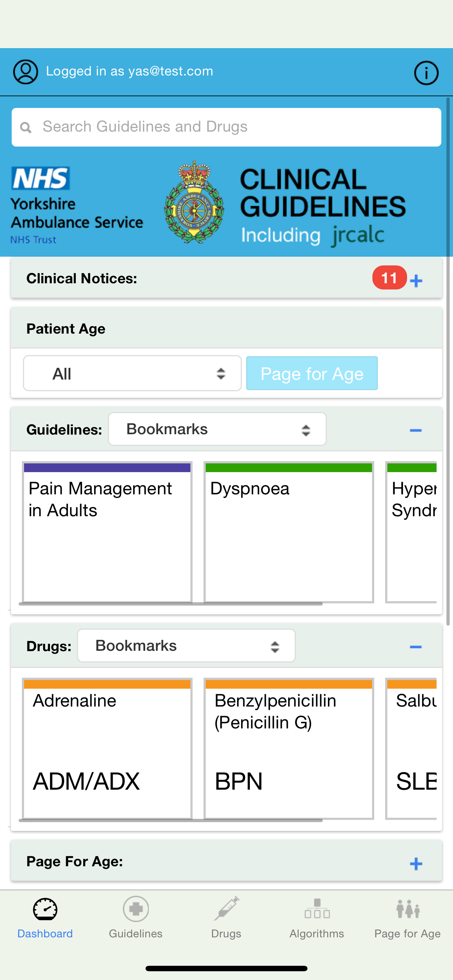Open the info icon in header

[426, 73]
